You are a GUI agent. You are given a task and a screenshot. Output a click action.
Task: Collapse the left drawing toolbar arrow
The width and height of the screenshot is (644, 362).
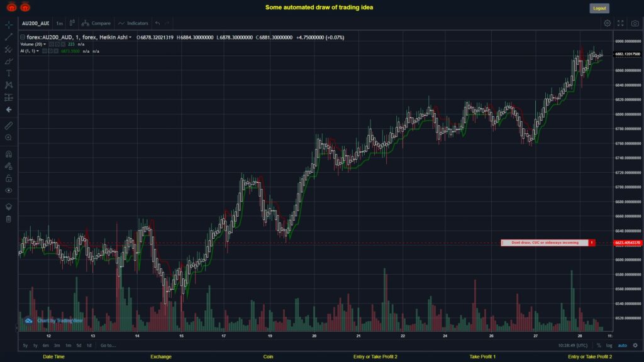coord(17,327)
